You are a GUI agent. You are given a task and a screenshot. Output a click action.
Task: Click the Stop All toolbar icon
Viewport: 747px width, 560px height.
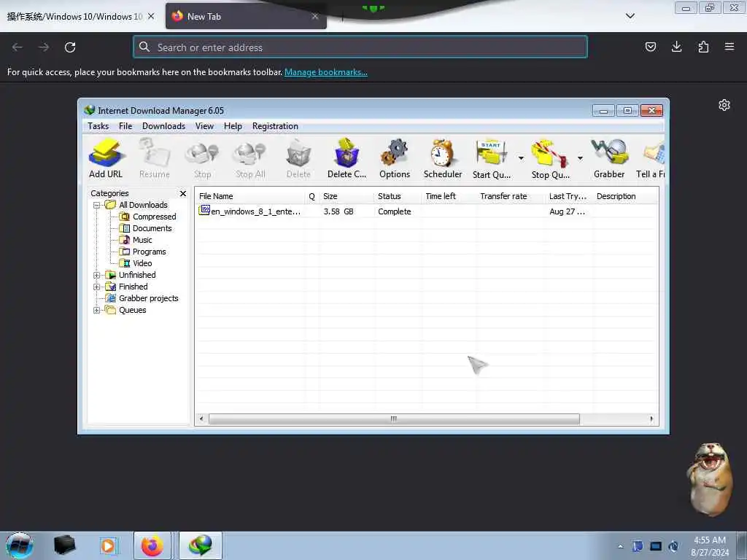(250, 158)
